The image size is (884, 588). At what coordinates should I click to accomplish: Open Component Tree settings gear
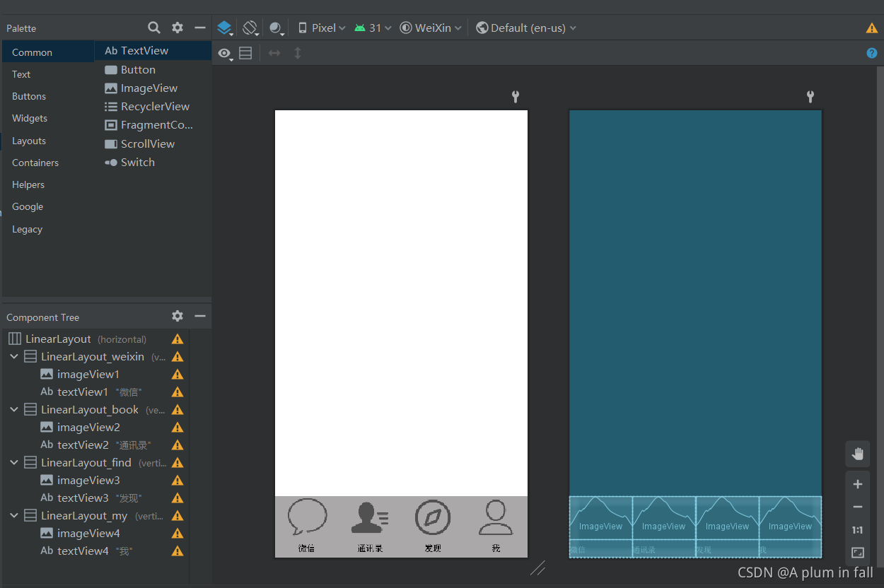pos(178,316)
